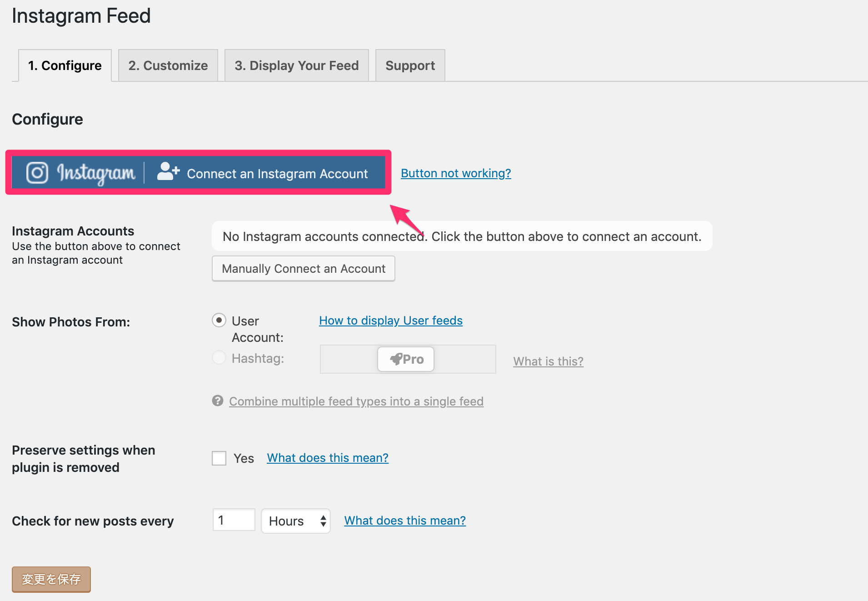The height and width of the screenshot is (601, 868).
Task: Click Connect an Instagram Account button
Action: point(198,173)
